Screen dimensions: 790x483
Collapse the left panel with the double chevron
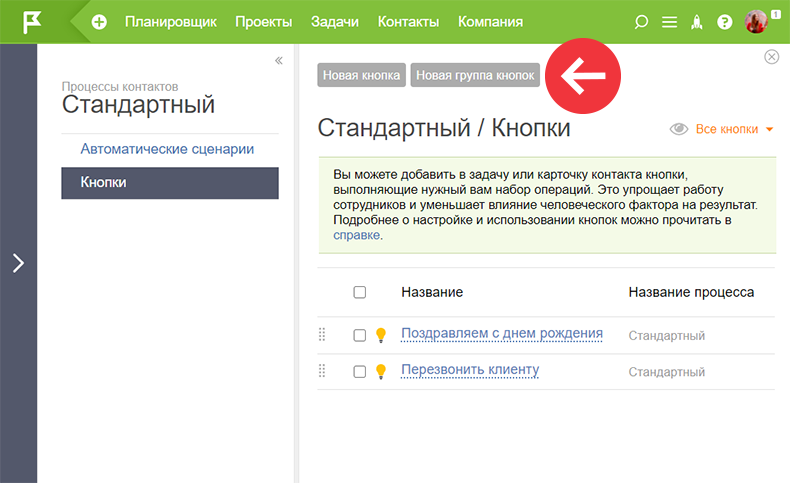click(279, 61)
